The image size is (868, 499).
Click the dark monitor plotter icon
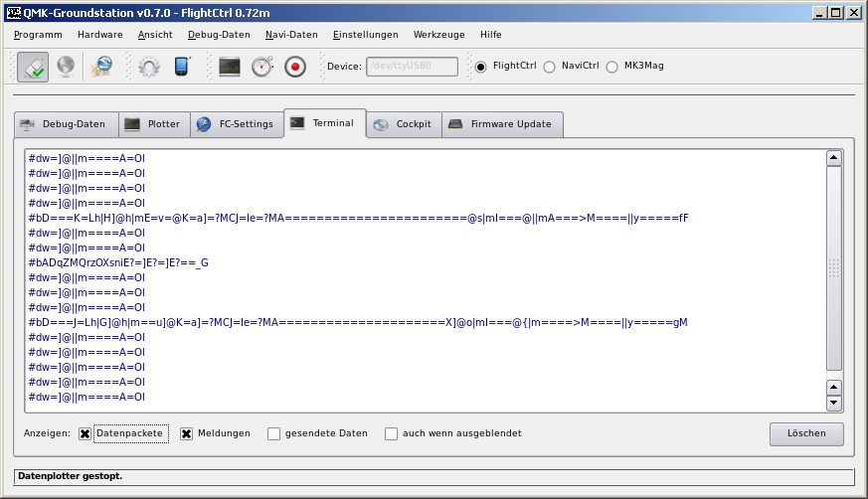click(x=230, y=67)
